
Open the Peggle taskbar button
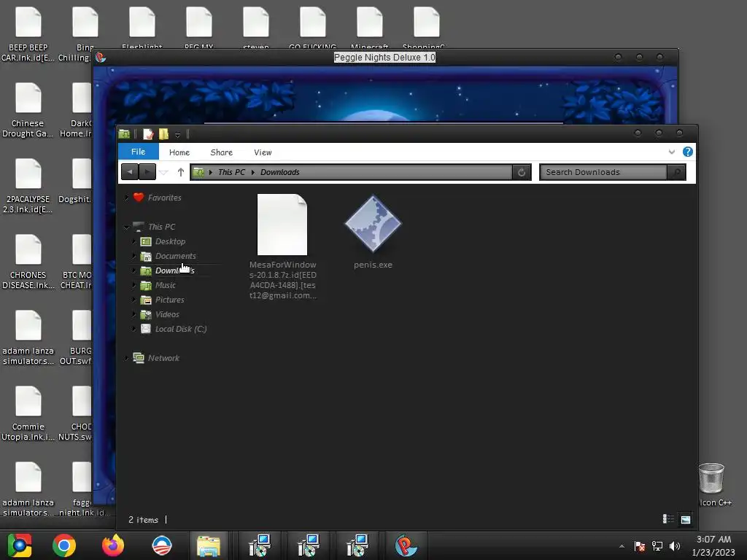[x=406, y=545]
